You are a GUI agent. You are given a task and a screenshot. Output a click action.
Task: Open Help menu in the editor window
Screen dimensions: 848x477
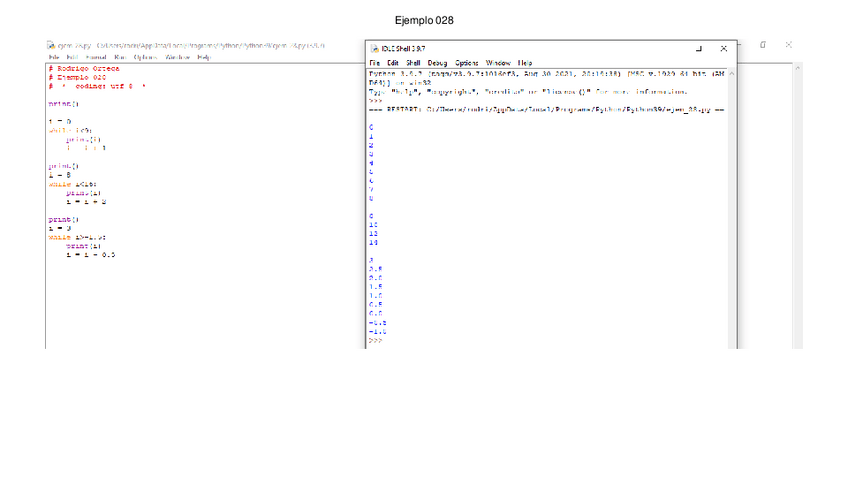pyautogui.click(x=204, y=57)
